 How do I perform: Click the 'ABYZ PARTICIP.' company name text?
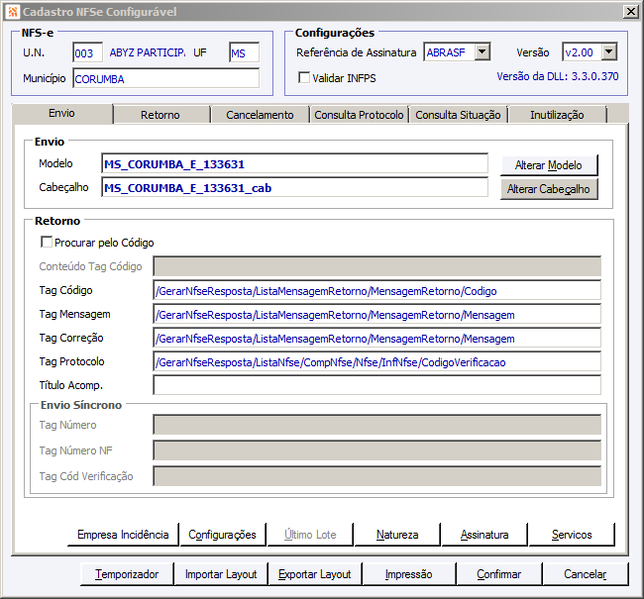coord(147,53)
